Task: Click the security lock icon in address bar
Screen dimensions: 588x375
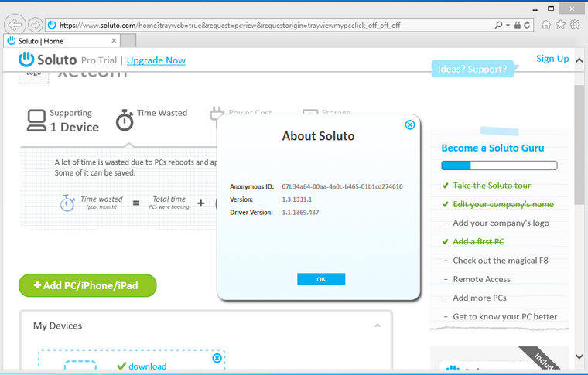Action: tap(517, 25)
